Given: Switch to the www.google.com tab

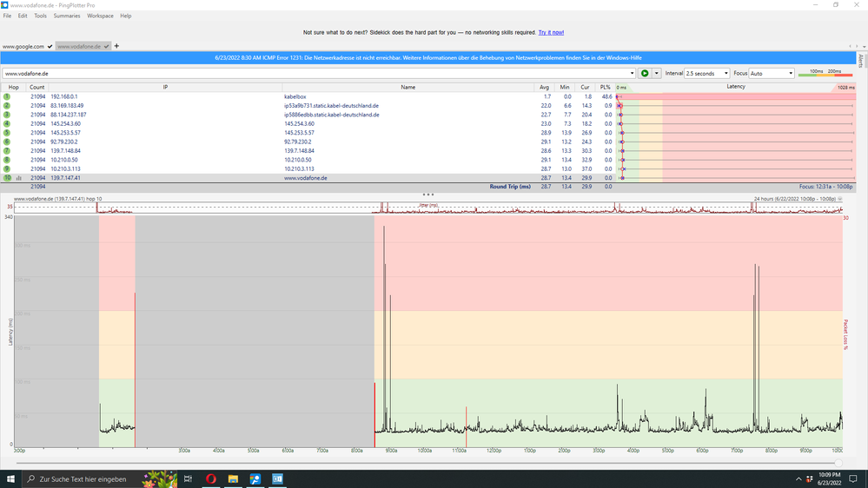Looking at the screenshot, I should (x=27, y=47).
